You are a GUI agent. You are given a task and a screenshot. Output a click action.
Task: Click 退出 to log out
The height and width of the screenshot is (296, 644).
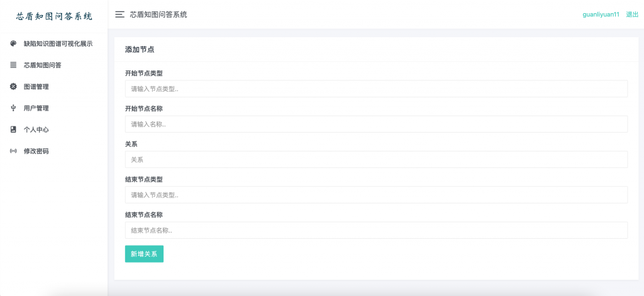(x=632, y=14)
